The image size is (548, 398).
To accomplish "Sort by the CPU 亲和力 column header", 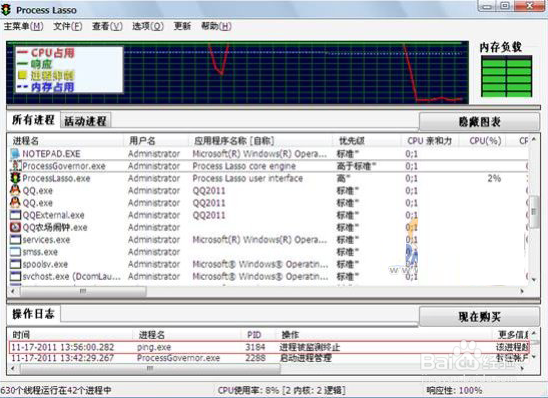I will pos(430,141).
